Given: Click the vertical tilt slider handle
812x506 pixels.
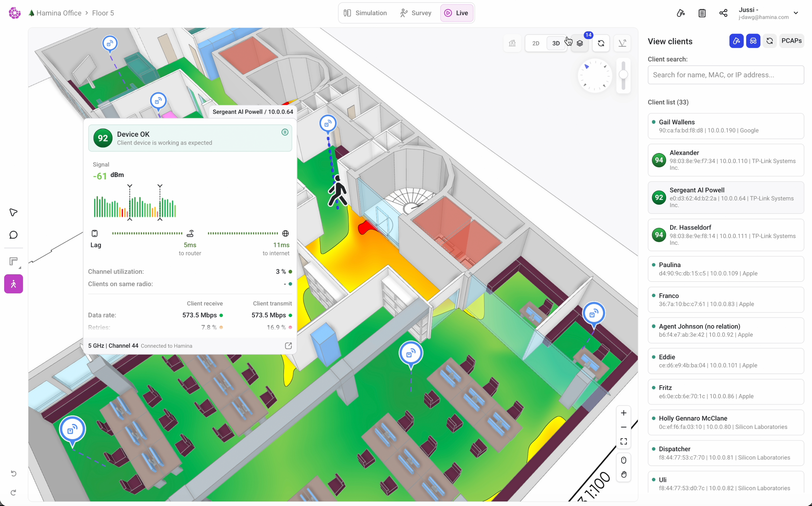Looking at the screenshot, I should [x=623, y=75].
